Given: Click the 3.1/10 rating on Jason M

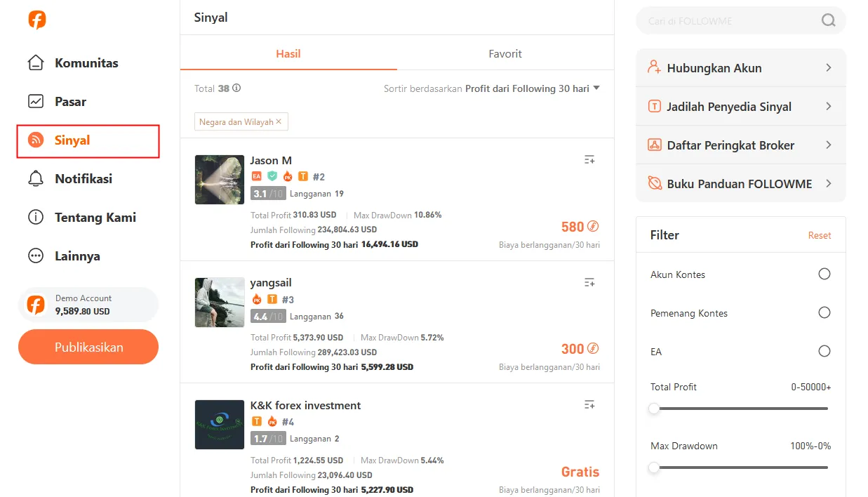Looking at the screenshot, I should click(x=268, y=194).
